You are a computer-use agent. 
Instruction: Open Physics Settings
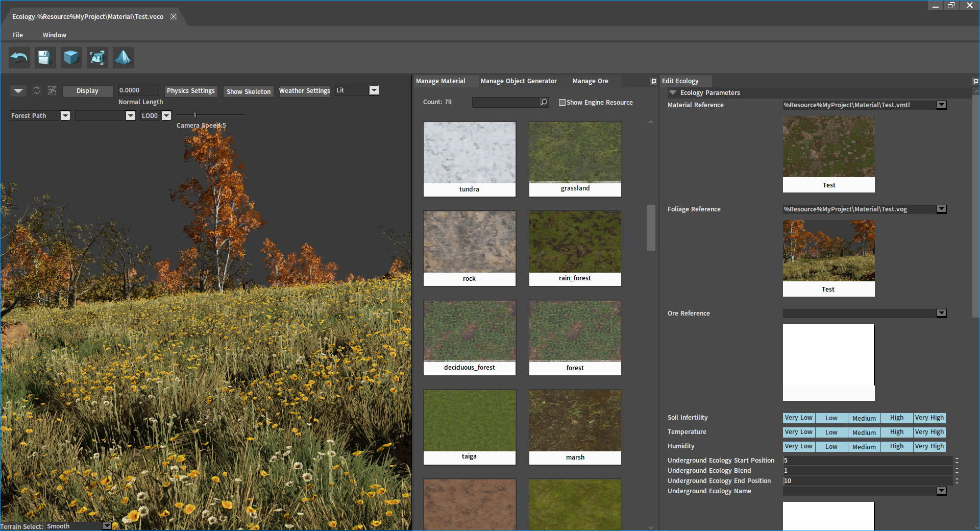(x=191, y=91)
